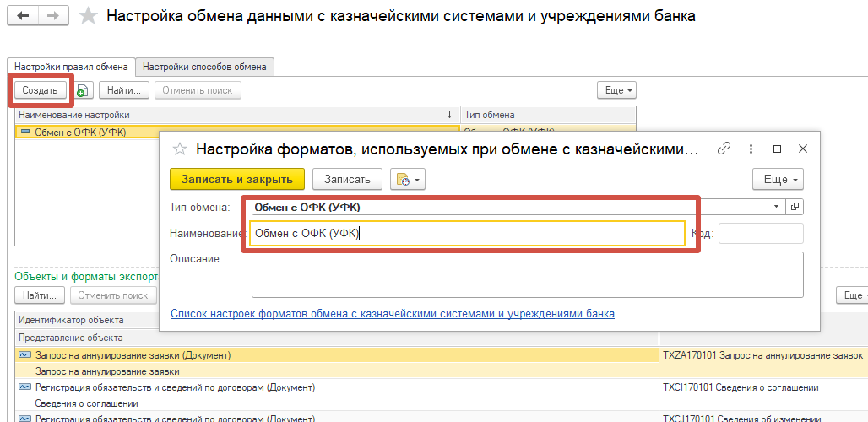Image resolution: width=868 pixels, height=422 pixels.
Task: Switch to the Настройки правил обмена tab
Action: tap(72, 67)
